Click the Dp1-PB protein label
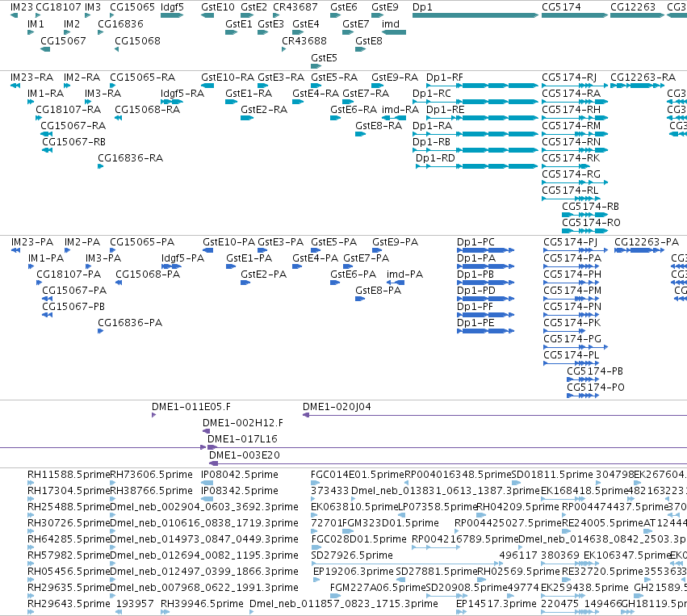 [475, 274]
